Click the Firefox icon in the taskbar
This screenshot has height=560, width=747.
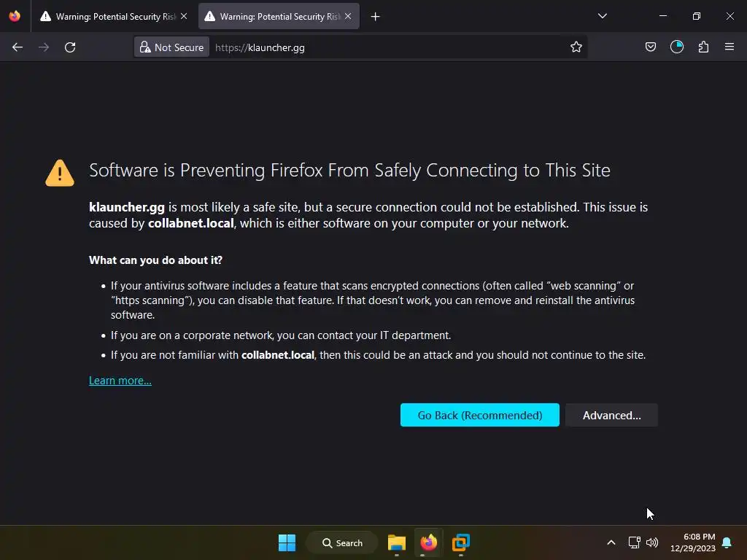click(429, 542)
